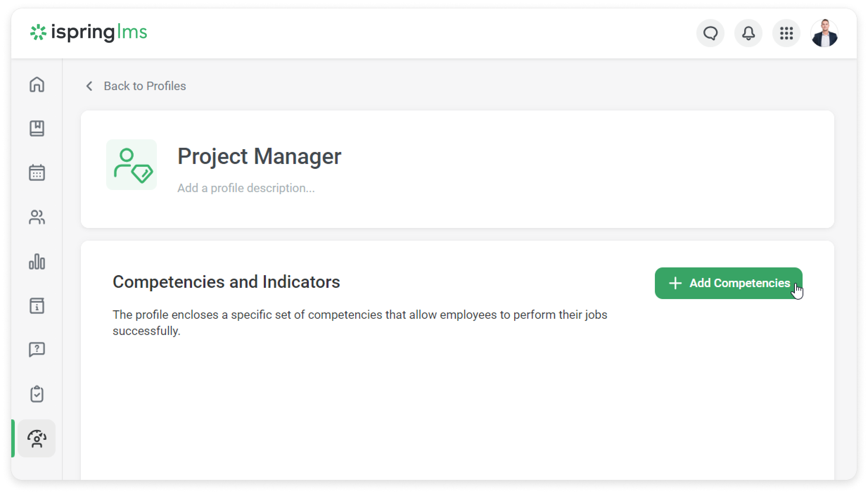The height and width of the screenshot is (494, 868).
Task: Open the clipboard checkmark icon in the sidebar
Action: click(x=37, y=394)
